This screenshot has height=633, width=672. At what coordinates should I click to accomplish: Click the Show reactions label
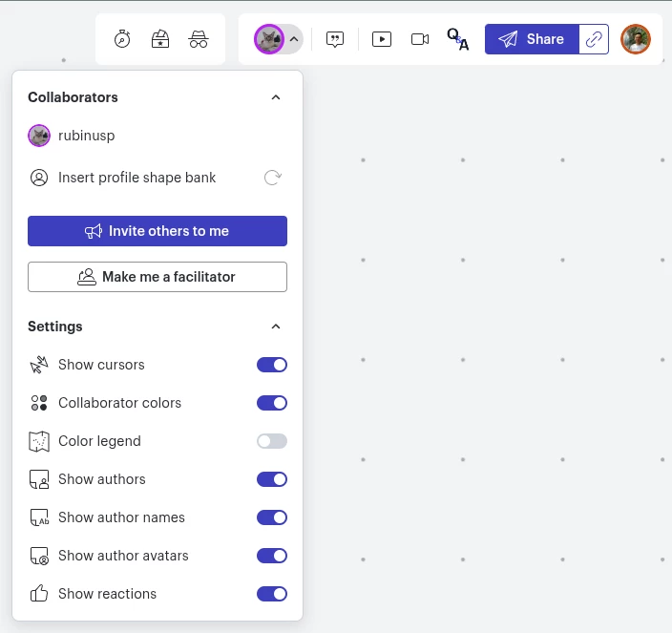pos(107,594)
